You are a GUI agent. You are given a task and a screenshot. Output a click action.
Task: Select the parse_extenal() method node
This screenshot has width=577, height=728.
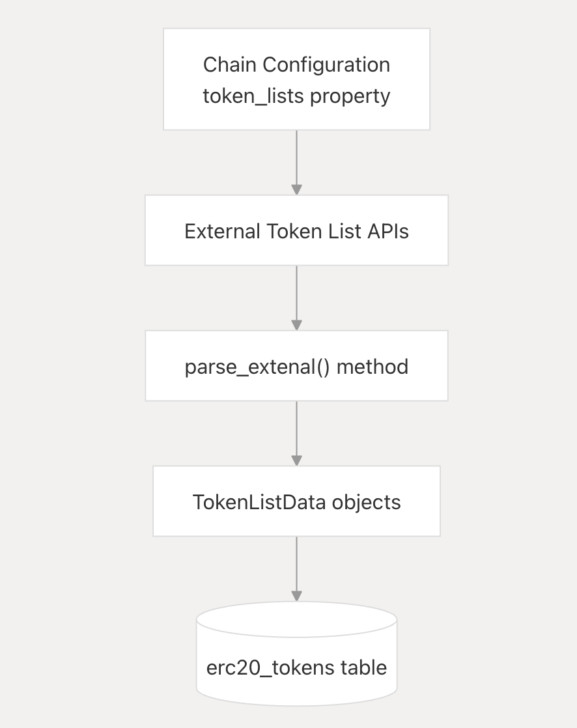coord(296,366)
